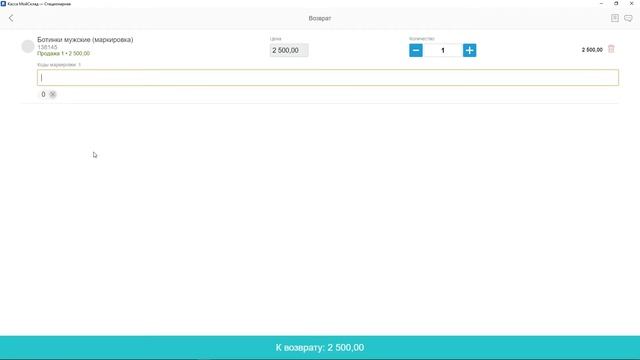The height and width of the screenshot is (360, 640).
Task: Click the price field showing 2 500,00
Action: pyautogui.click(x=289, y=50)
